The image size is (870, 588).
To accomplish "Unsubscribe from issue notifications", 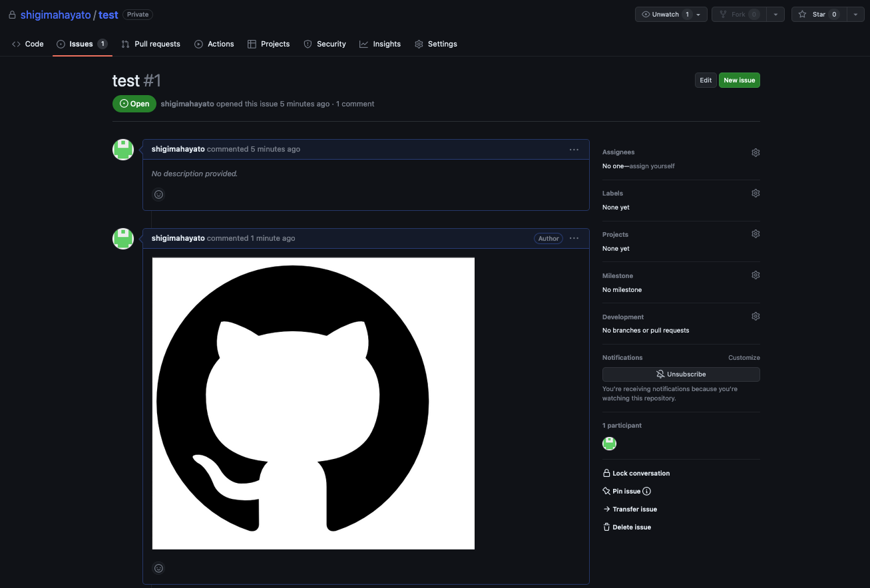I will coord(680,374).
